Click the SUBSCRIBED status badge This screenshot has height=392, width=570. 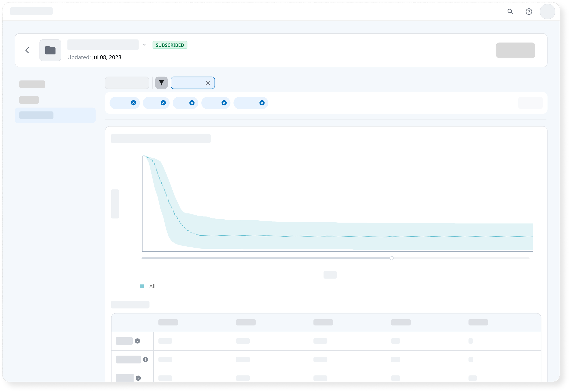coord(170,45)
